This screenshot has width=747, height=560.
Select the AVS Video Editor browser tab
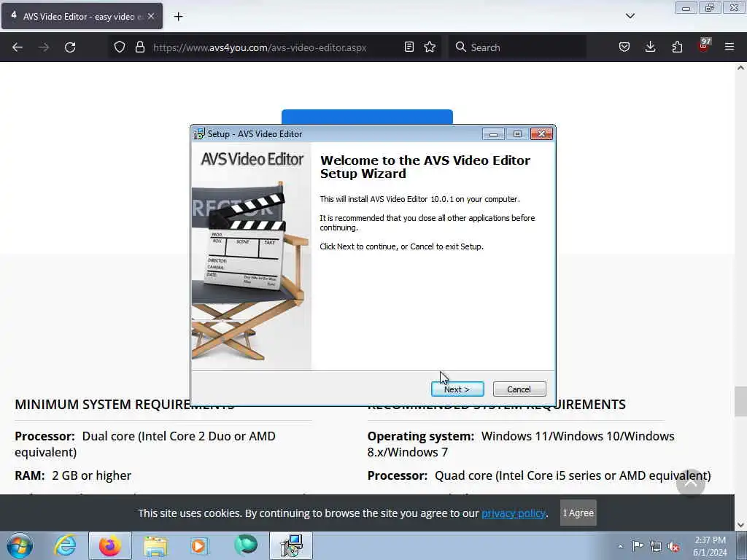pyautogui.click(x=82, y=16)
